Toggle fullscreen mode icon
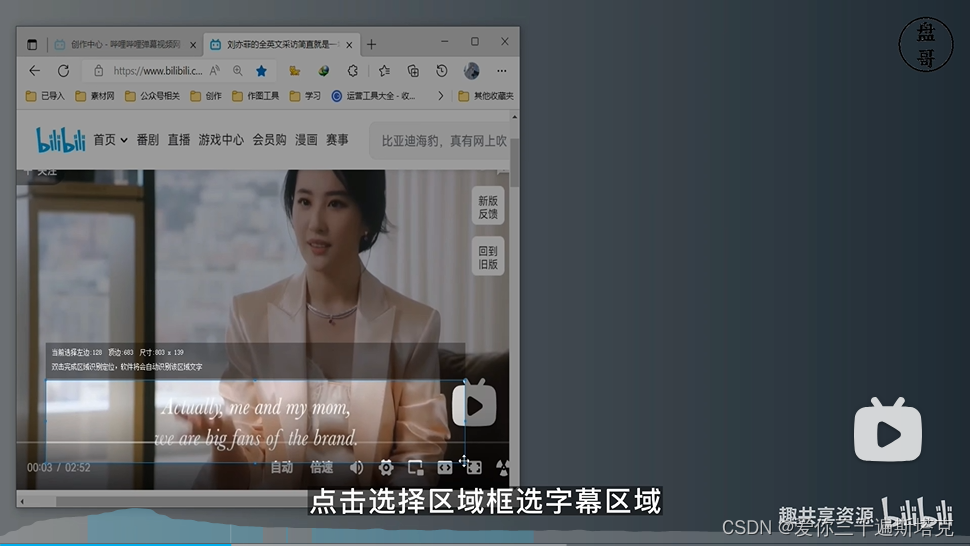The image size is (970, 547). 474,468
